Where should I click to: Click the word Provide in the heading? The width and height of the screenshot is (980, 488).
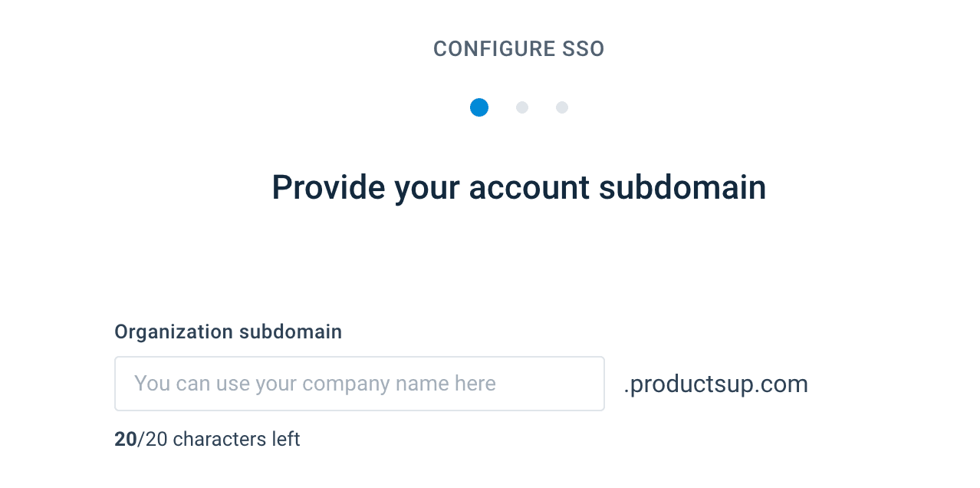click(x=328, y=188)
